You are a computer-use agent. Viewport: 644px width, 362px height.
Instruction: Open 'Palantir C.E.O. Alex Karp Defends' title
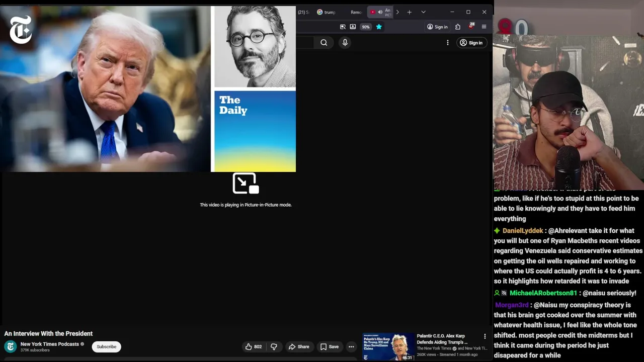click(x=442, y=339)
